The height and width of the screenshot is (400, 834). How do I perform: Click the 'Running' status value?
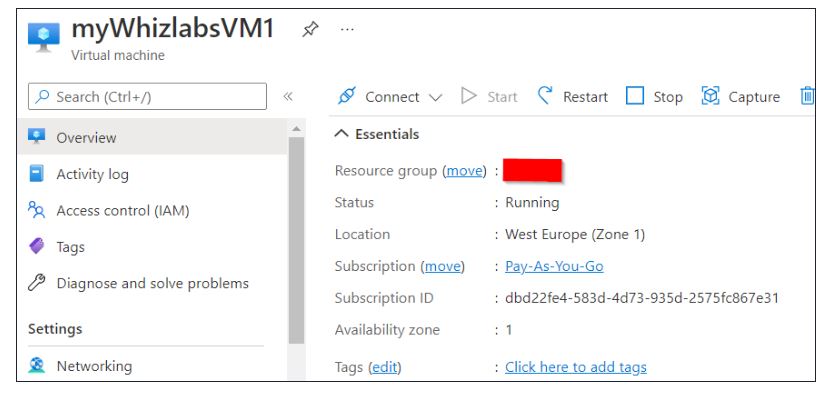[x=532, y=203]
